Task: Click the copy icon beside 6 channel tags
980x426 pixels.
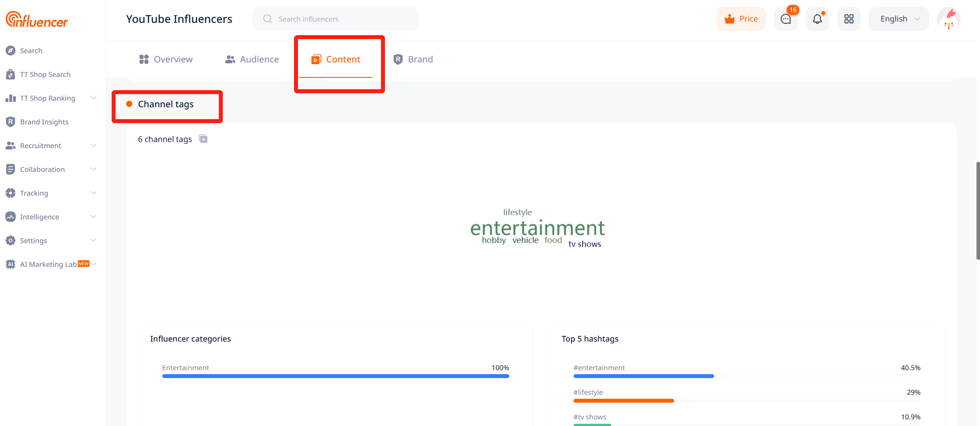Action: pyautogui.click(x=203, y=139)
